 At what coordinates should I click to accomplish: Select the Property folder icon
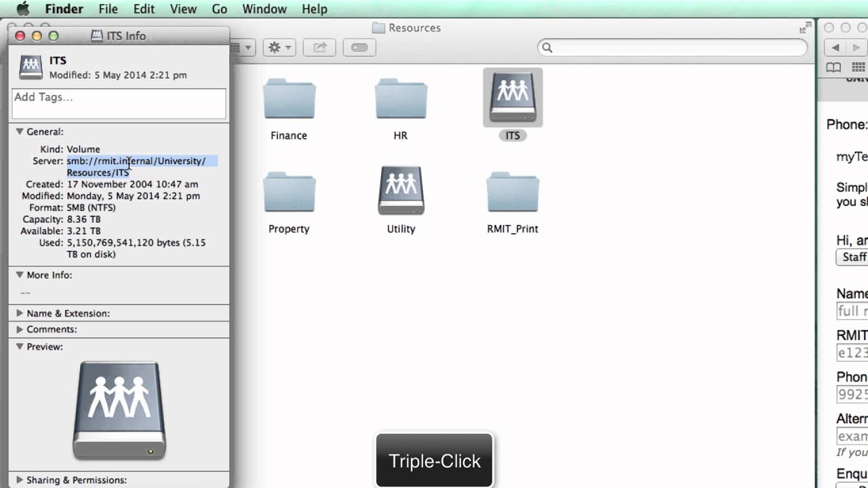[290, 192]
